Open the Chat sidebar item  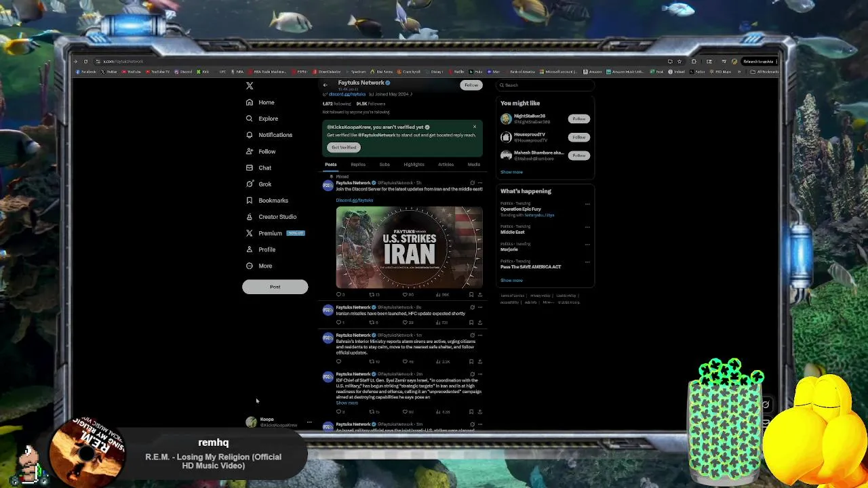coord(258,167)
